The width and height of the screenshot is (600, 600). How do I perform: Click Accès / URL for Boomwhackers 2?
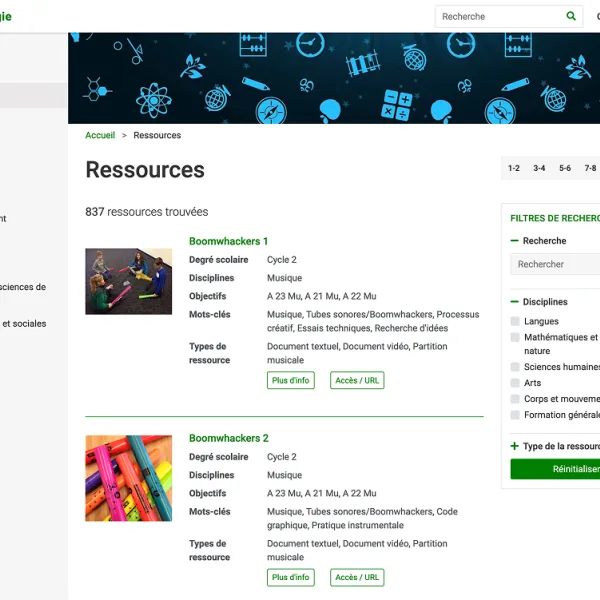pos(357,577)
